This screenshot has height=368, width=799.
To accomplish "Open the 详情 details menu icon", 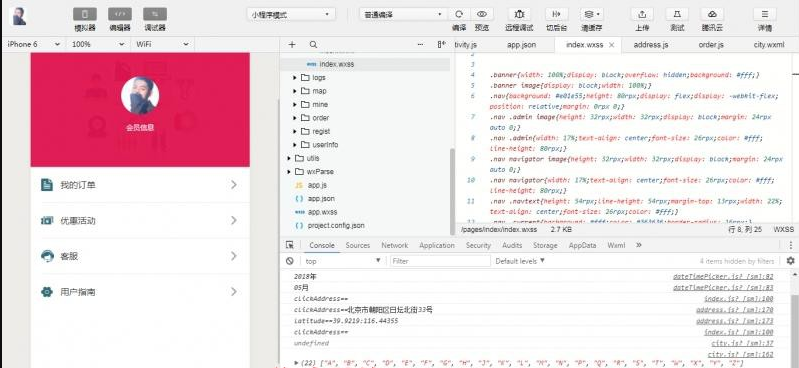I will tap(764, 14).
